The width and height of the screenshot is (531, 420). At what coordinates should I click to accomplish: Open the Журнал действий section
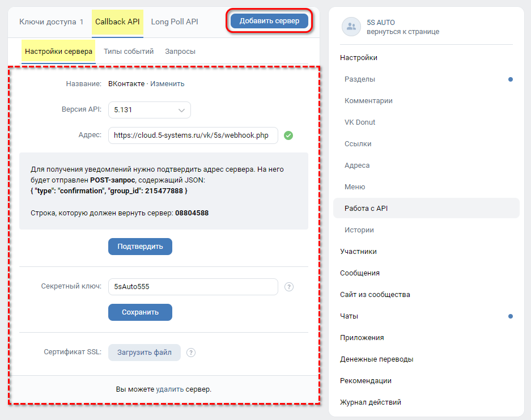pyautogui.click(x=371, y=402)
